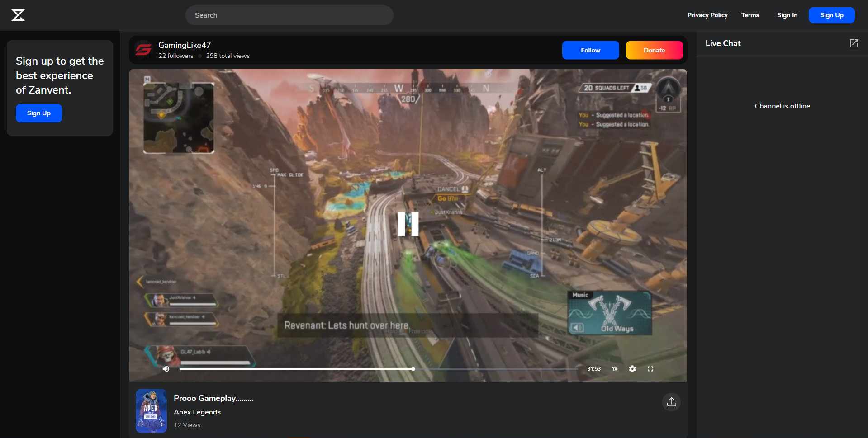Change playback speed from 1x
Viewport: 868px width, 438px height.
pos(614,369)
